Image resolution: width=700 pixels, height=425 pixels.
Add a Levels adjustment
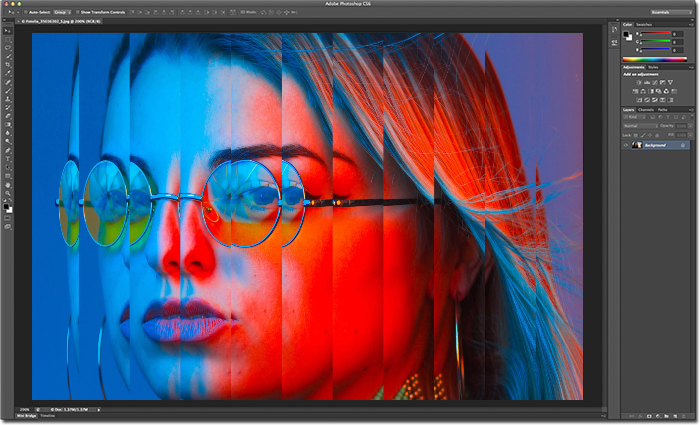(x=647, y=83)
